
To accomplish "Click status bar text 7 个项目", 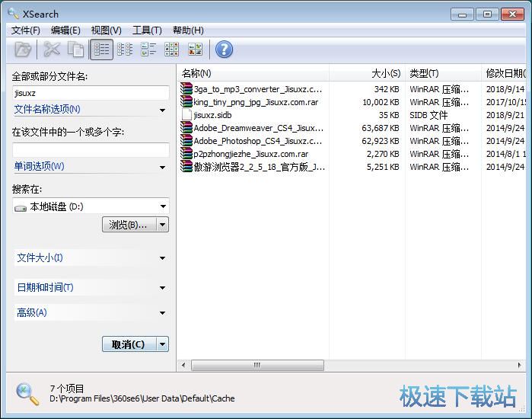I will pyautogui.click(x=67, y=389).
